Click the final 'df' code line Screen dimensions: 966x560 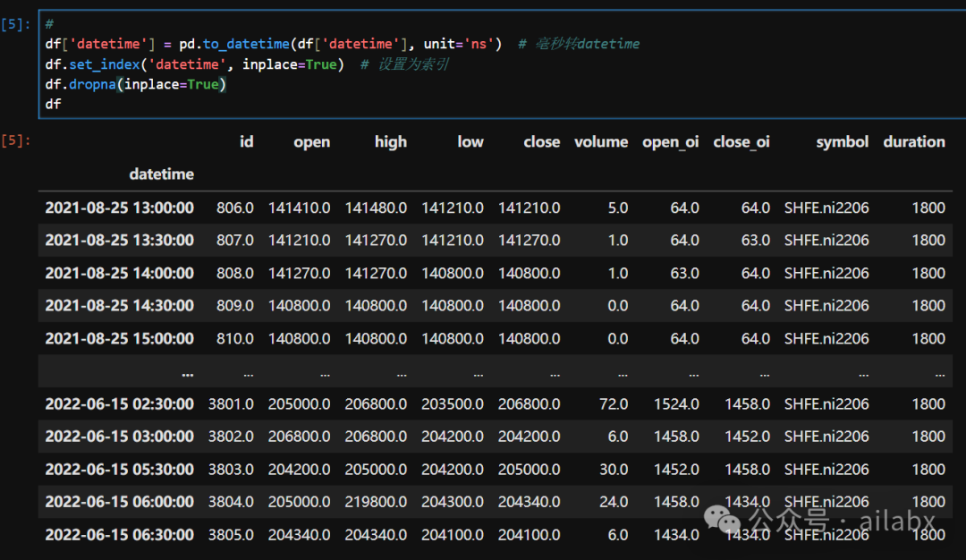(53, 104)
